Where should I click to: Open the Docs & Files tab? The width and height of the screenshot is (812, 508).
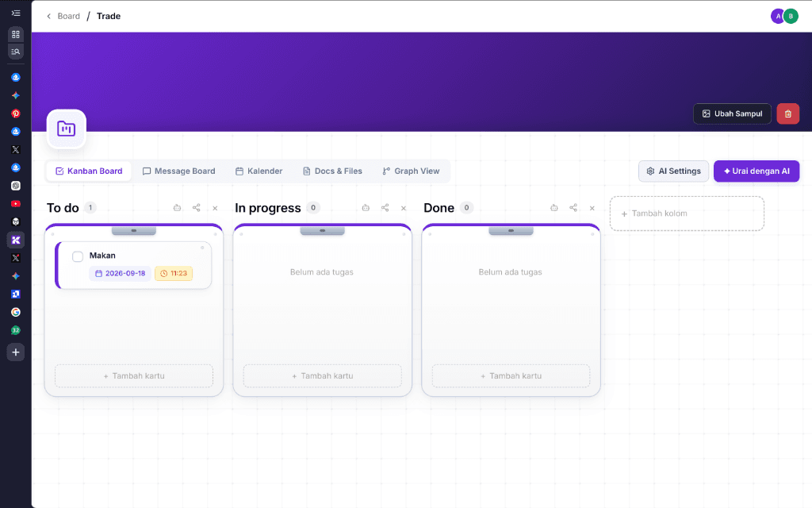point(332,171)
